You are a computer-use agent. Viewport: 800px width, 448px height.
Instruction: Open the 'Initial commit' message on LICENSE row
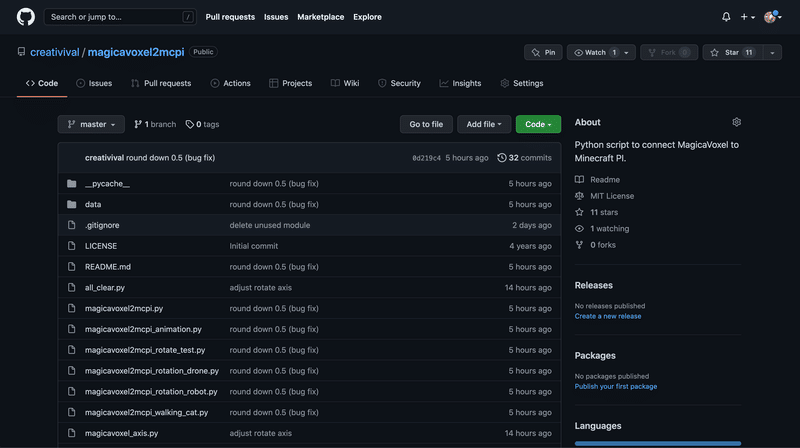[254, 246]
